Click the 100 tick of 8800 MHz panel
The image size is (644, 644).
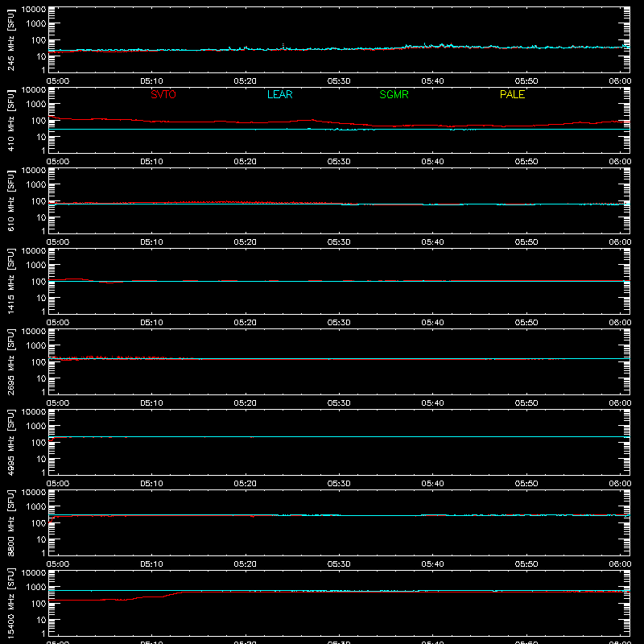point(39,523)
